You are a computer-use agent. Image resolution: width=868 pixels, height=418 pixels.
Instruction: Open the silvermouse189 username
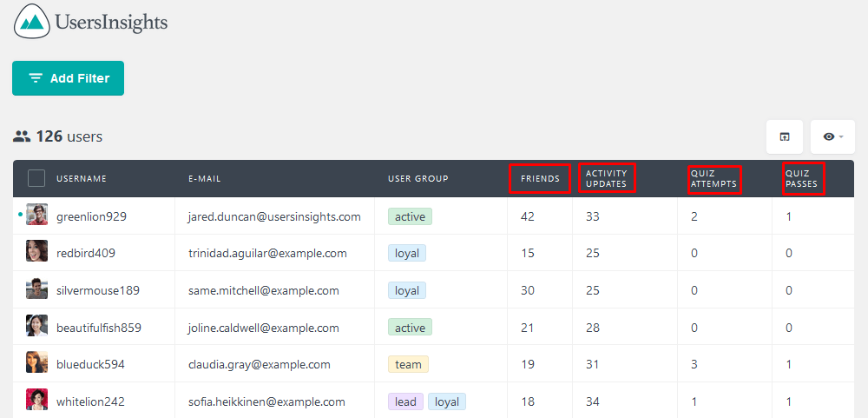coord(98,290)
